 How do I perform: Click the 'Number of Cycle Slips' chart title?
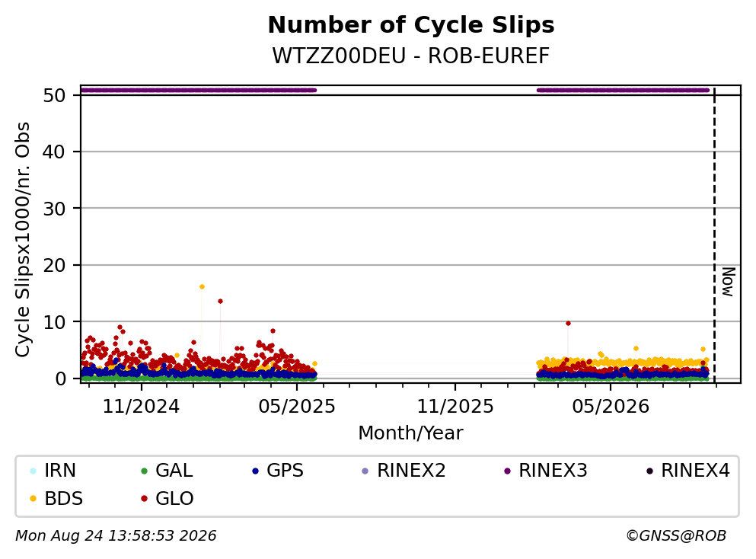411,25
